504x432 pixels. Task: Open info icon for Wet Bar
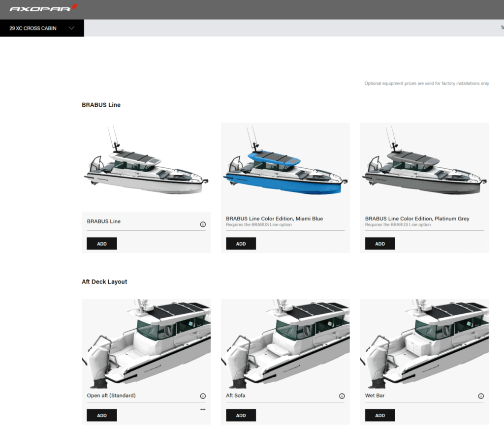pyautogui.click(x=481, y=396)
